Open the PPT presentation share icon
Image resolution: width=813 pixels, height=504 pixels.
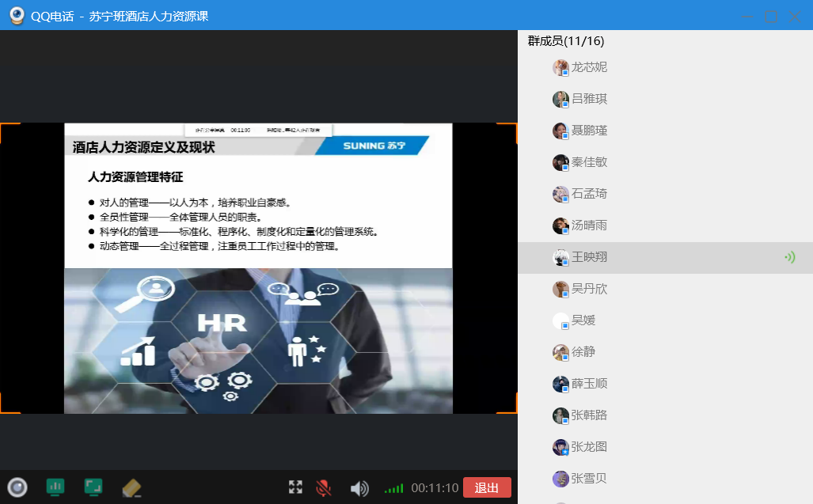[55, 487]
